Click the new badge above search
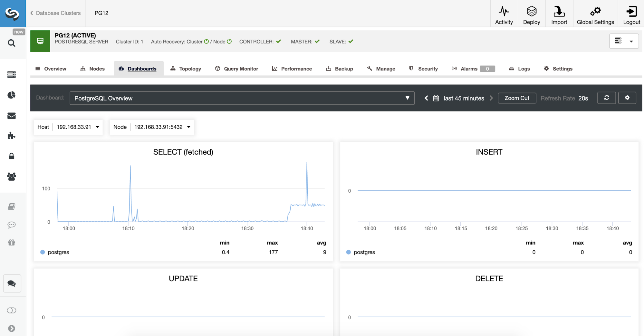The image size is (644, 336). tap(19, 32)
